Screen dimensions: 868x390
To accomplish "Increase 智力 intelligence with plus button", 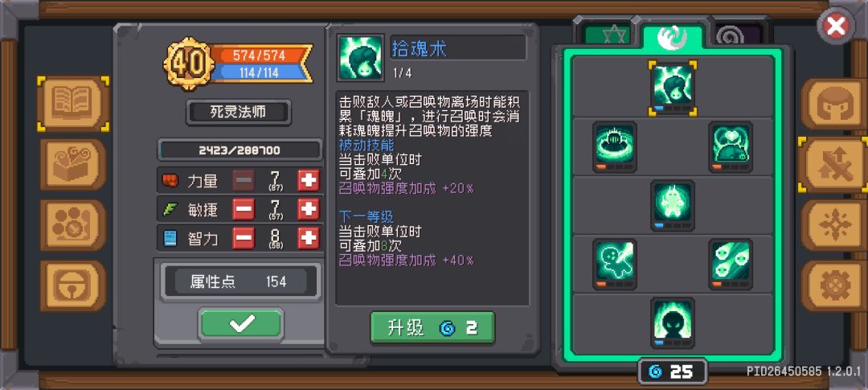I will pyautogui.click(x=309, y=239).
